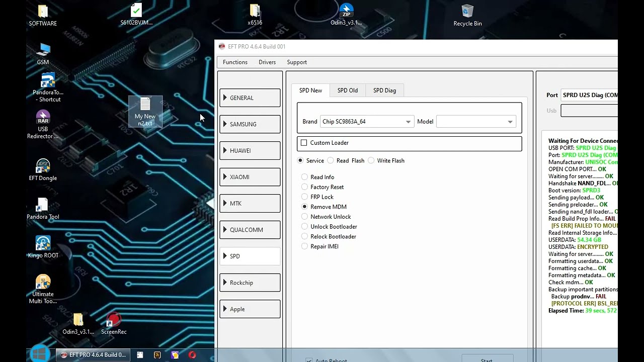Open the x6516 folder icon
The width and height of the screenshot is (644, 362).
coord(255,14)
